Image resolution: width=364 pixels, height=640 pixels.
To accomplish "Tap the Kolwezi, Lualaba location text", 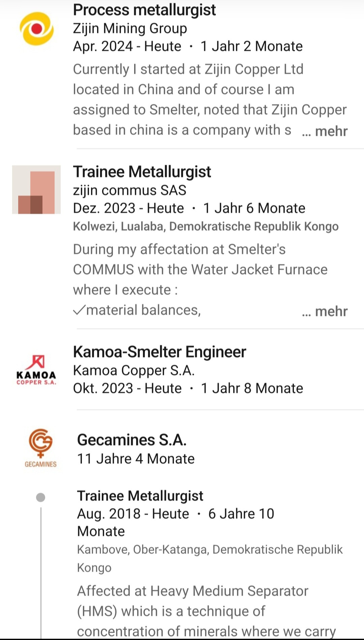I will click(206, 226).
